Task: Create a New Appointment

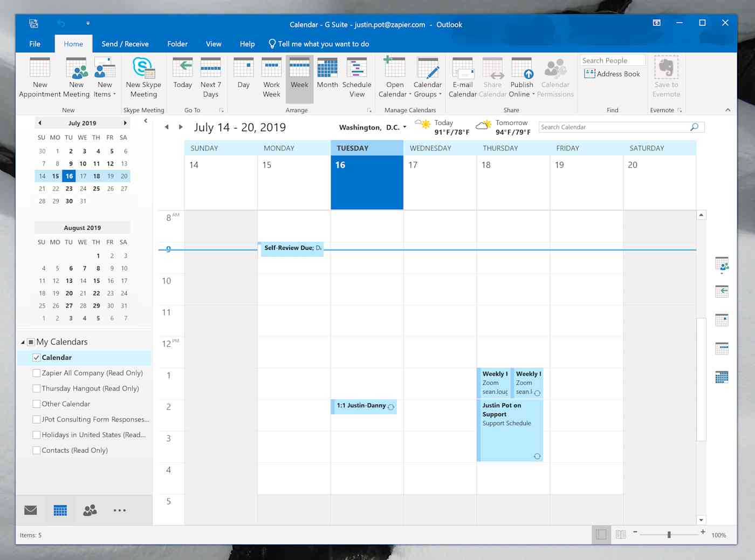Action: click(40, 78)
